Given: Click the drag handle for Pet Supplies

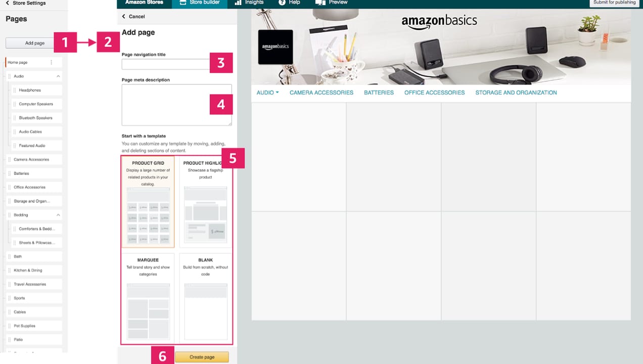Looking at the screenshot, I should [x=9, y=326].
